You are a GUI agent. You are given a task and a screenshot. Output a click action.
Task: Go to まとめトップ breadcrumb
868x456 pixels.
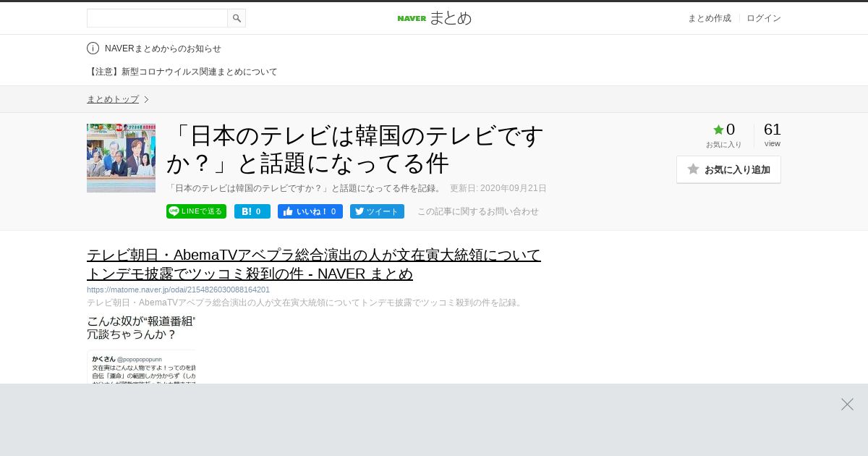113,99
